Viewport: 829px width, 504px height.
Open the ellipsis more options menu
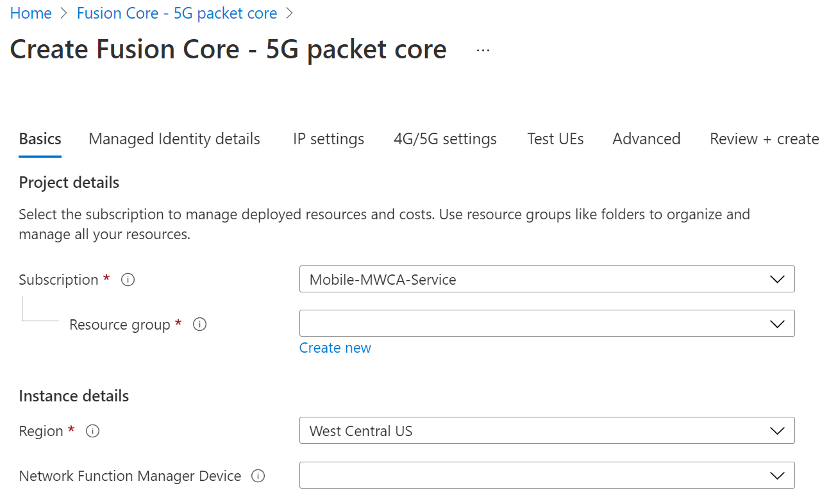click(483, 50)
